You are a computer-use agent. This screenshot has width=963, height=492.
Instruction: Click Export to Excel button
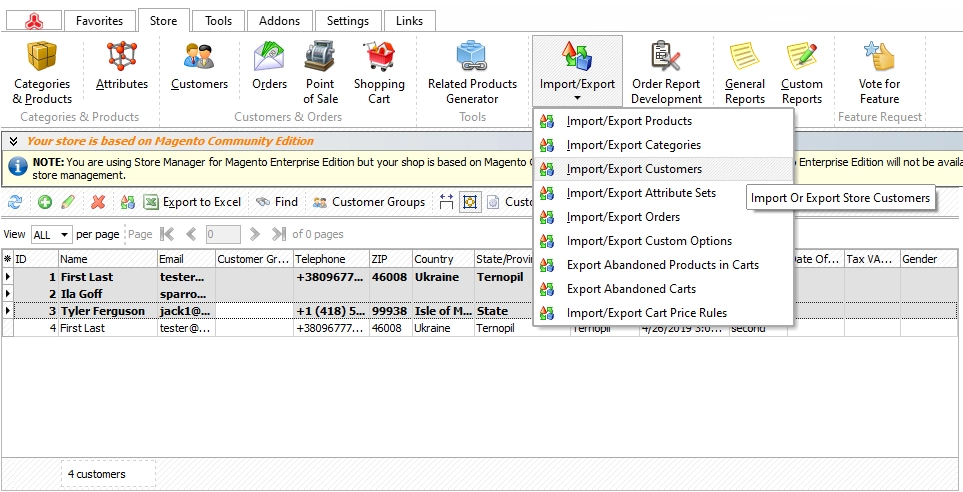point(192,201)
